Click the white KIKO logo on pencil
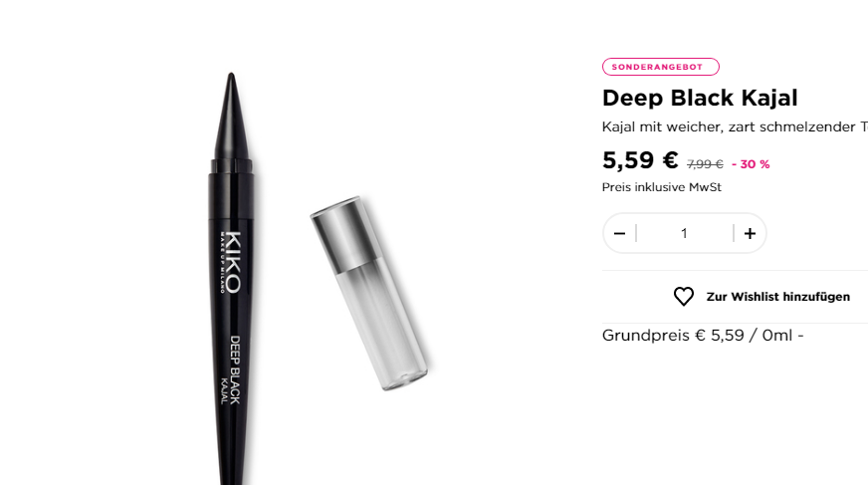Viewport: 868px width, 485px height. 231,262
